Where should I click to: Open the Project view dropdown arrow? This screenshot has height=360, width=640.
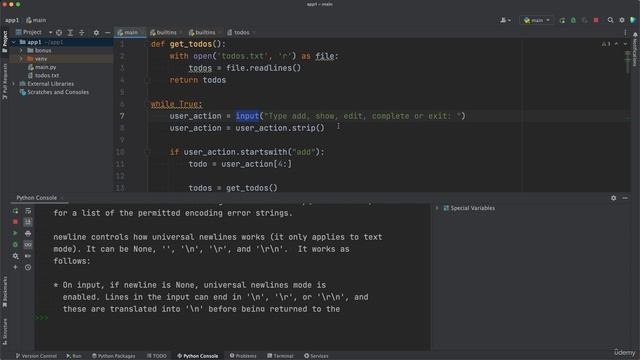(x=50, y=32)
